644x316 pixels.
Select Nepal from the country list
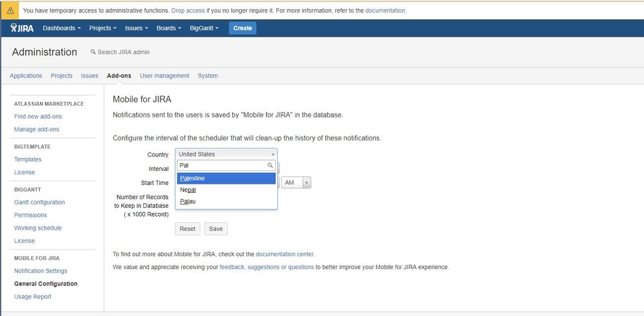[x=226, y=190]
